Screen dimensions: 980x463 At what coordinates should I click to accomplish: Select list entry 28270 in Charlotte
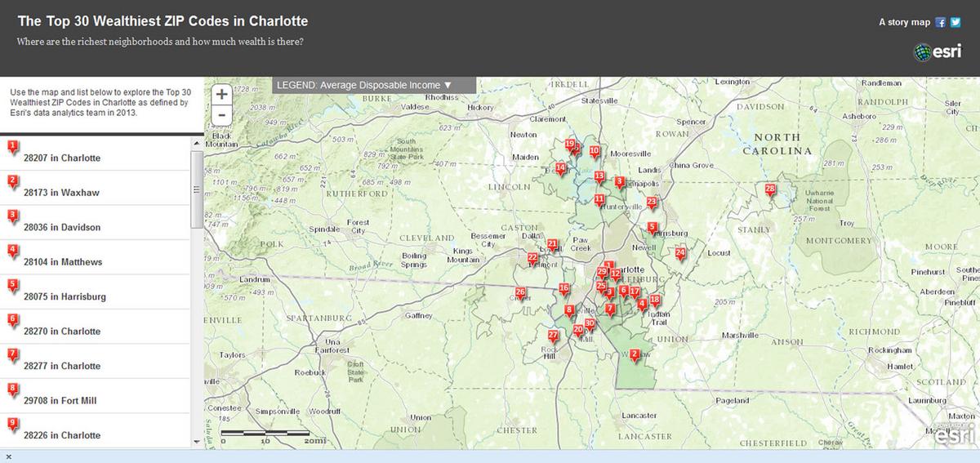click(x=96, y=327)
